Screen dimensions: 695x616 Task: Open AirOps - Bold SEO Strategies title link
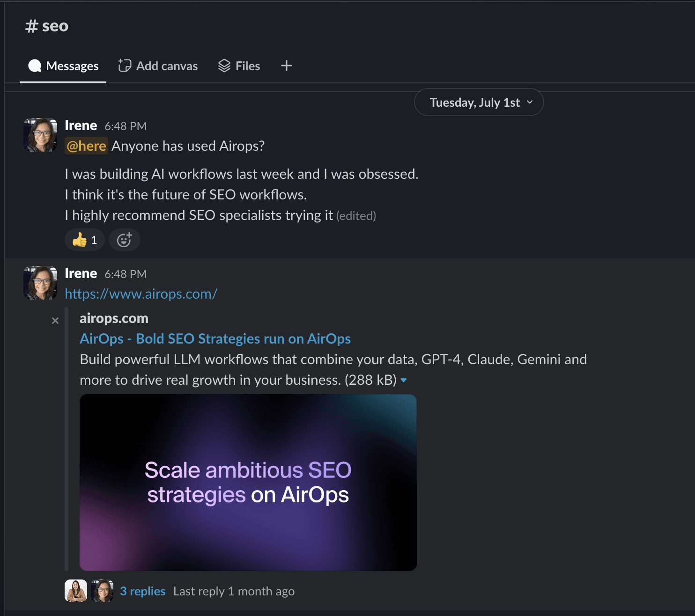[x=215, y=338]
